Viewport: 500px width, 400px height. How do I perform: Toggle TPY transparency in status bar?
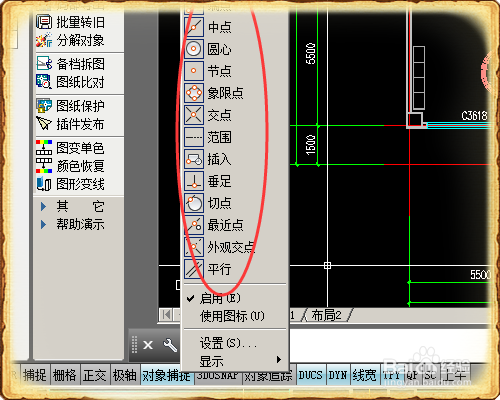coord(392,375)
